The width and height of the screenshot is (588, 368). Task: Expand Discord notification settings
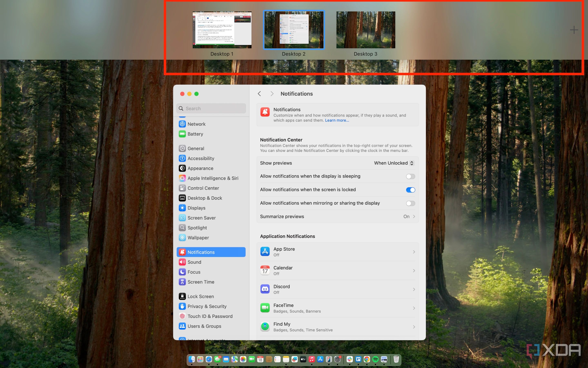coord(337,289)
